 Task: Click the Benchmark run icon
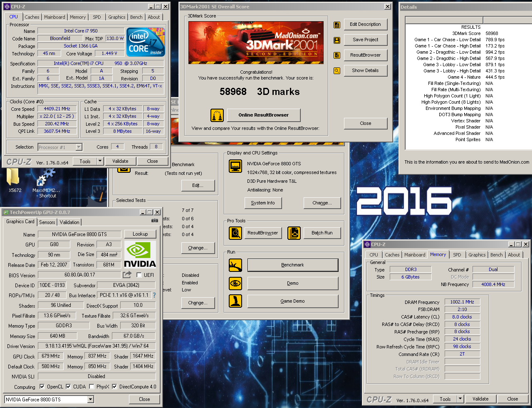coord(235,265)
